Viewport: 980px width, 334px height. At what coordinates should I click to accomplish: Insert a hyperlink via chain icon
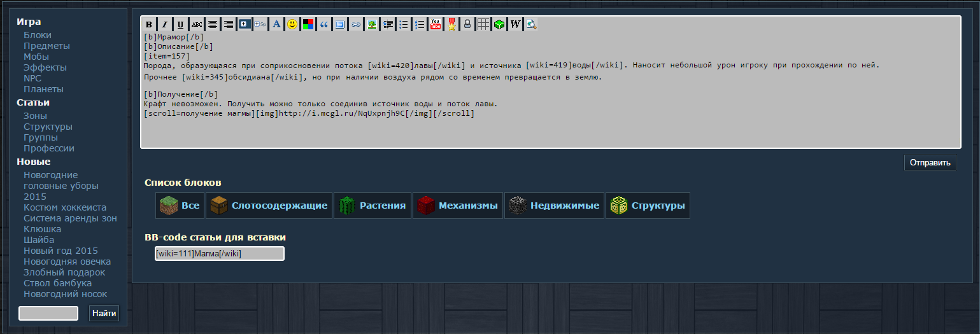click(356, 24)
